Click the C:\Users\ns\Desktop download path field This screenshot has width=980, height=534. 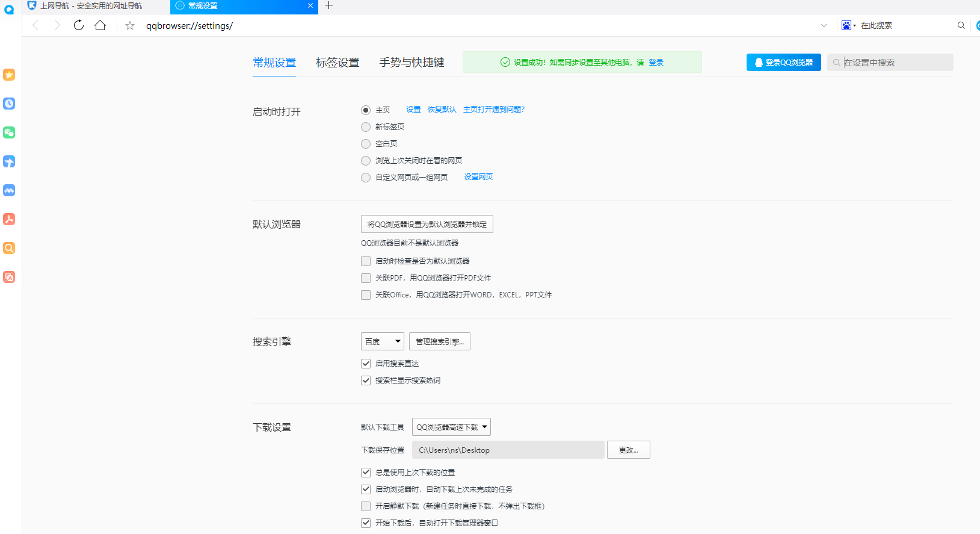pos(508,450)
